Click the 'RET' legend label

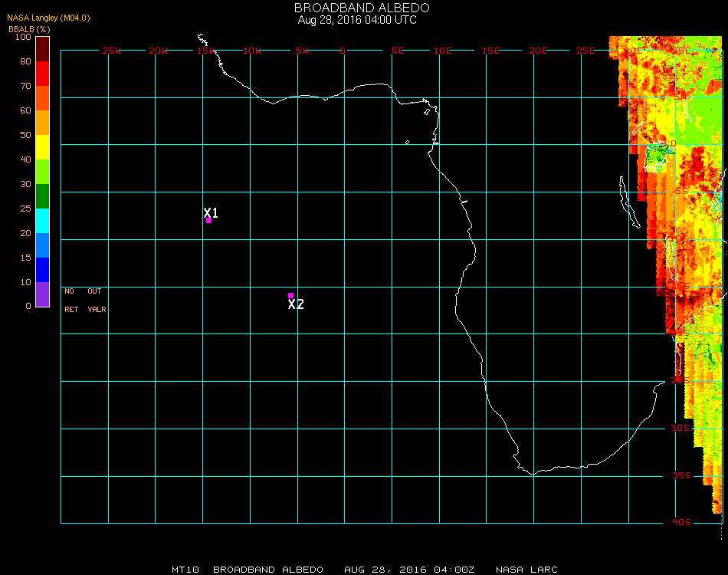coord(71,309)
